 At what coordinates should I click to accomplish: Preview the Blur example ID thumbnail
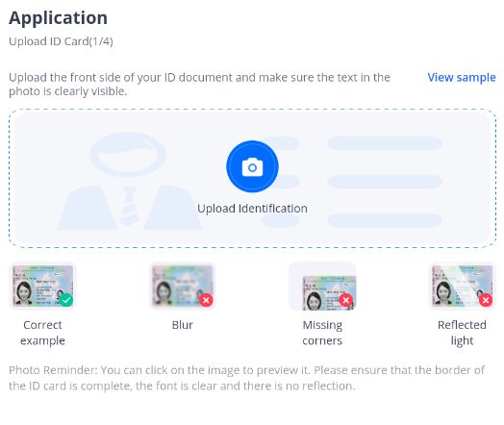[x=183, y=286]
